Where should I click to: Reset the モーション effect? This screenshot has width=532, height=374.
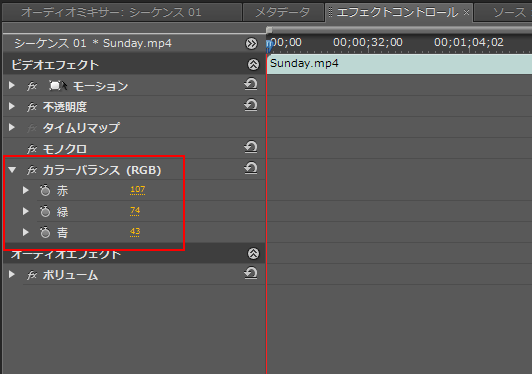251,85
